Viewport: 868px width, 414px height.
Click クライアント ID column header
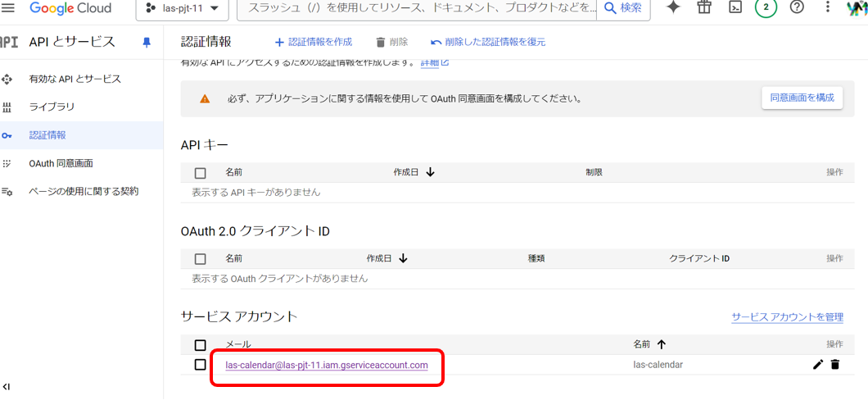pyautogui.click(x=699, y=258)
